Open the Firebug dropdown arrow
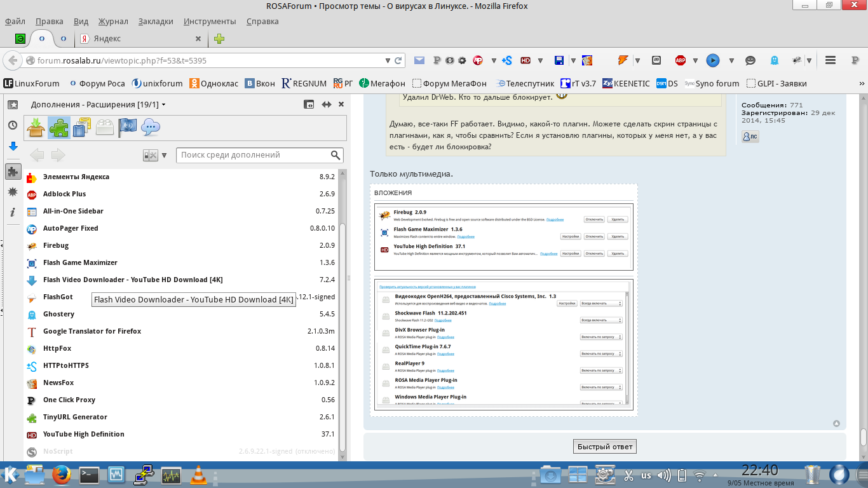The height and width of the screenshot is (488, 868). point(809,61)
